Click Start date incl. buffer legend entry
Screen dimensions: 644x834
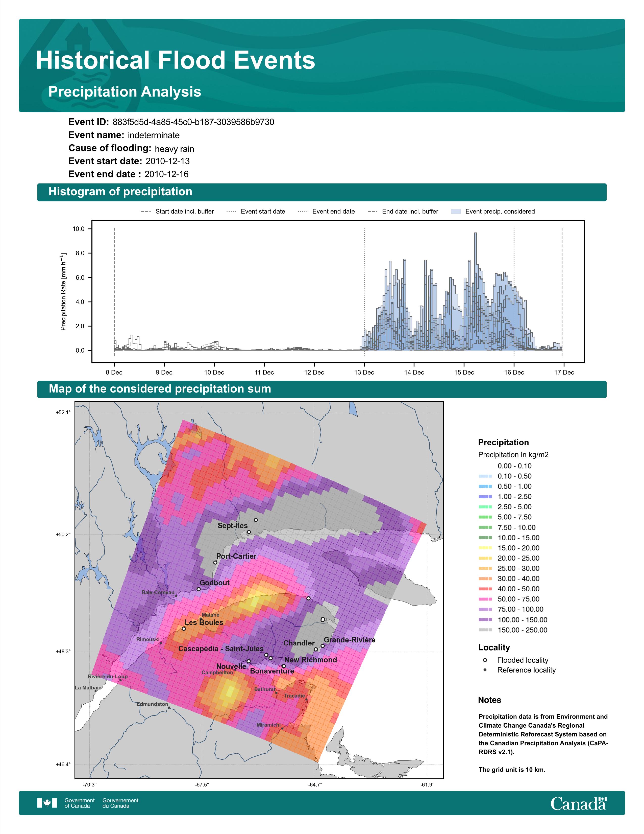coord(177,211)
